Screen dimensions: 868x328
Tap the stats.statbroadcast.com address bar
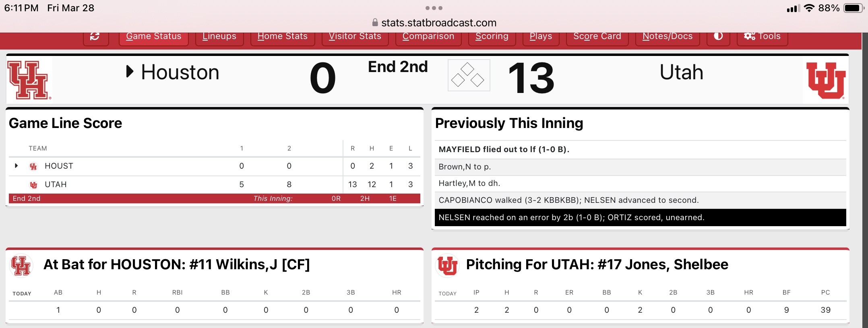click(434, 23)
